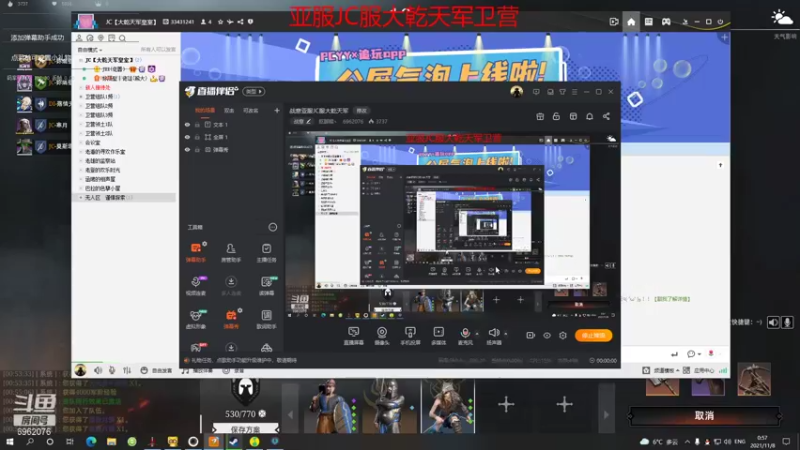The height and width of the screenshot is (450, 800).
Task: Click the gamepad icon in voice app title bar
Action: 666,22
